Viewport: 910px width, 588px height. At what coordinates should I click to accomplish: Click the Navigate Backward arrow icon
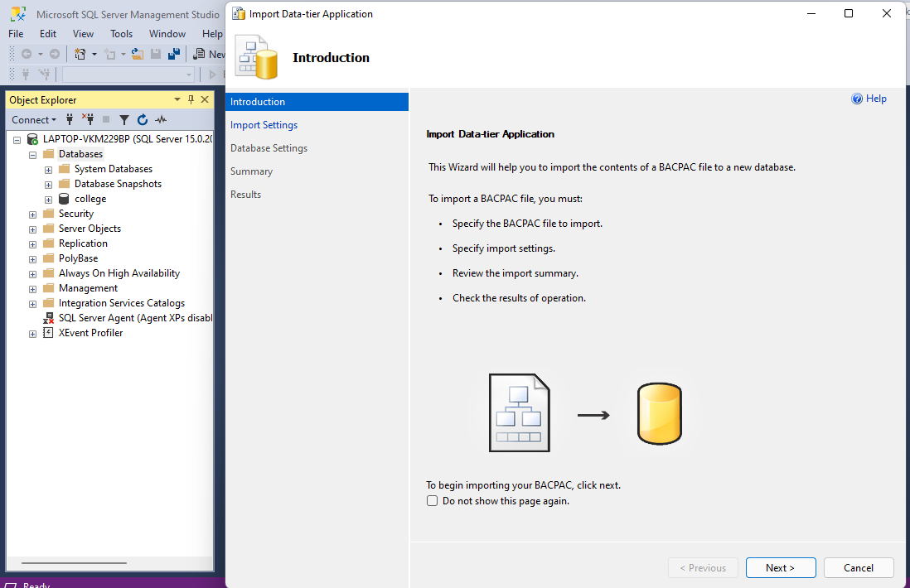click(27, 53)
